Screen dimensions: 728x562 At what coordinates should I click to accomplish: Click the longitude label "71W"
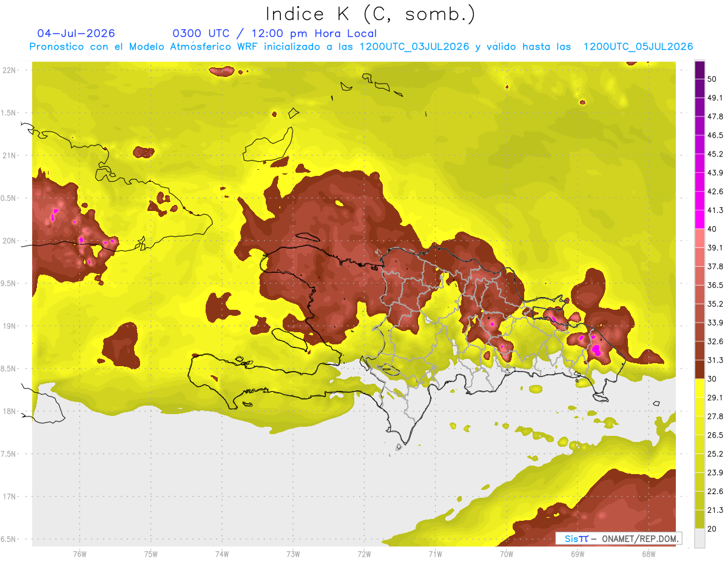click(435, 554)
